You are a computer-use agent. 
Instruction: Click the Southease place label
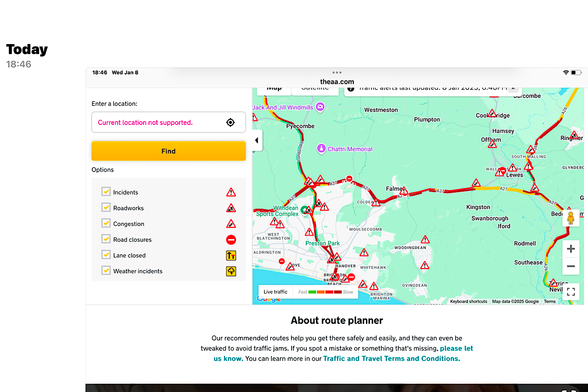(528, 263)
